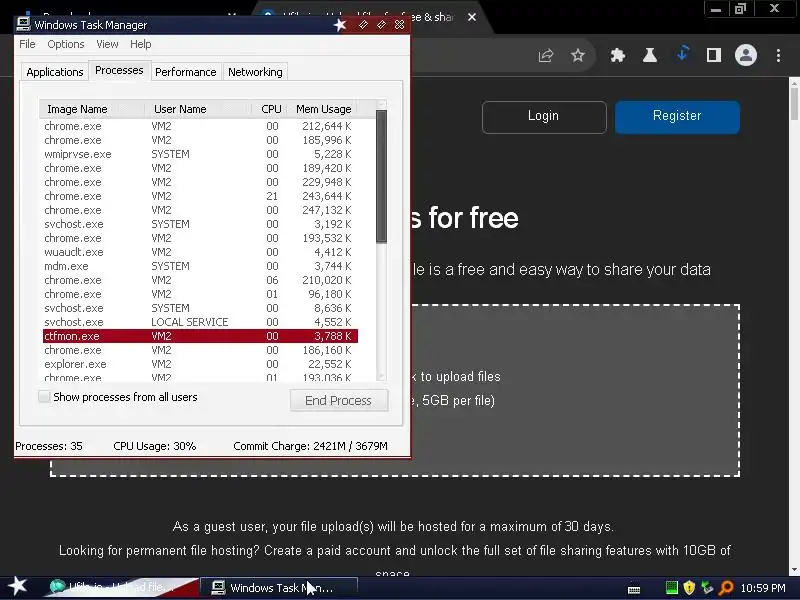The image size is (800, 600).
Task: Click the Login button on the webpage
Action: [x=544, y=117]
